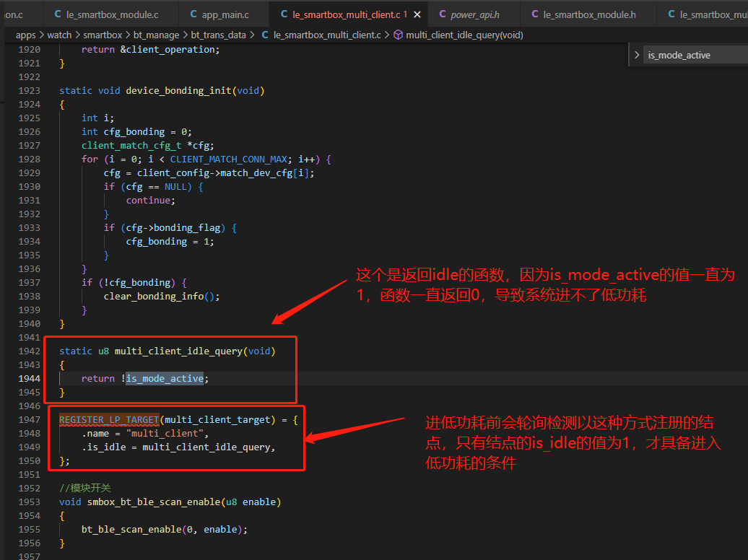Screen dimensions: 748x560
Task: Open the smartbox breadcrumb folder
Action: tap(103, 35)
